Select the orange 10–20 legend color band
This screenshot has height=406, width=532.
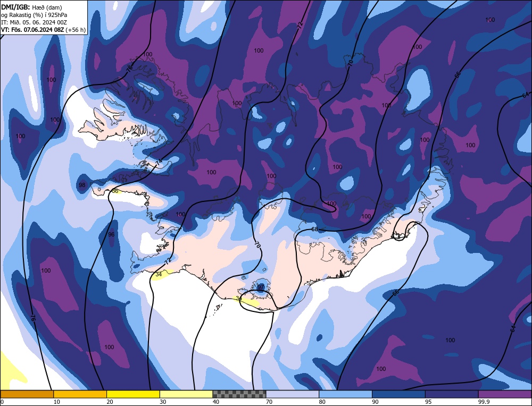(x=80, y=394)
